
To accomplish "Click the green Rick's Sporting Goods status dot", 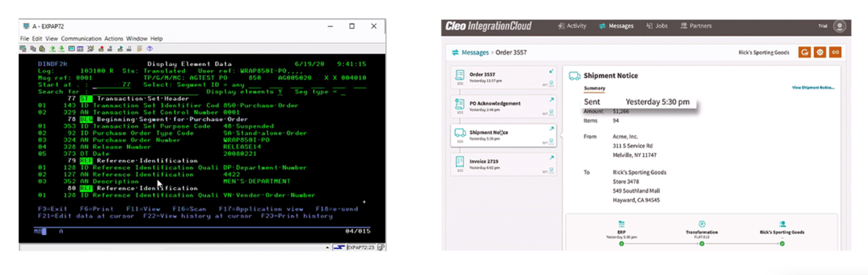I will click(x=782, y=244).
